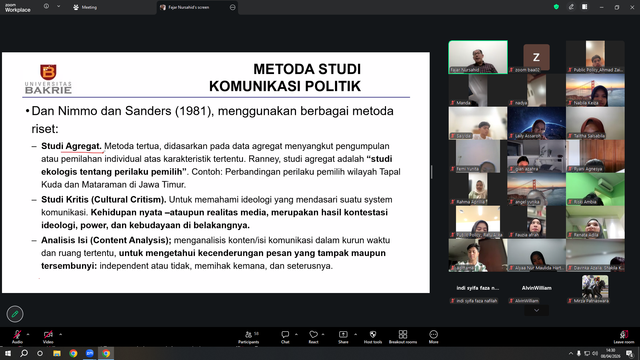Open the highlighted Chrome icon in taskbar

(106, 353)
